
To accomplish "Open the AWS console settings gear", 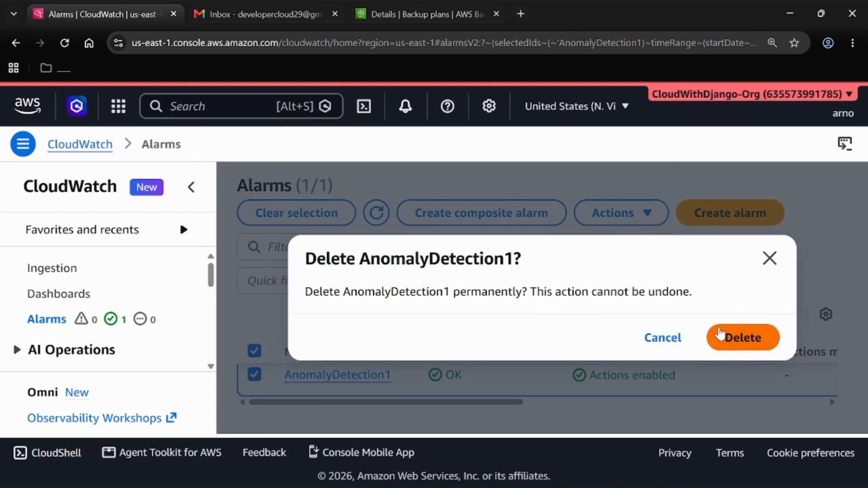I will 489,106.
